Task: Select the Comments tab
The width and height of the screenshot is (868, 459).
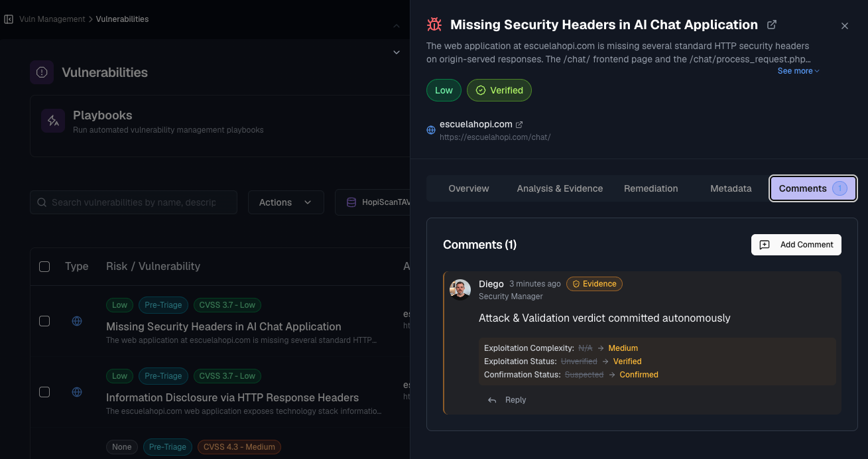Action: point(814,188)
